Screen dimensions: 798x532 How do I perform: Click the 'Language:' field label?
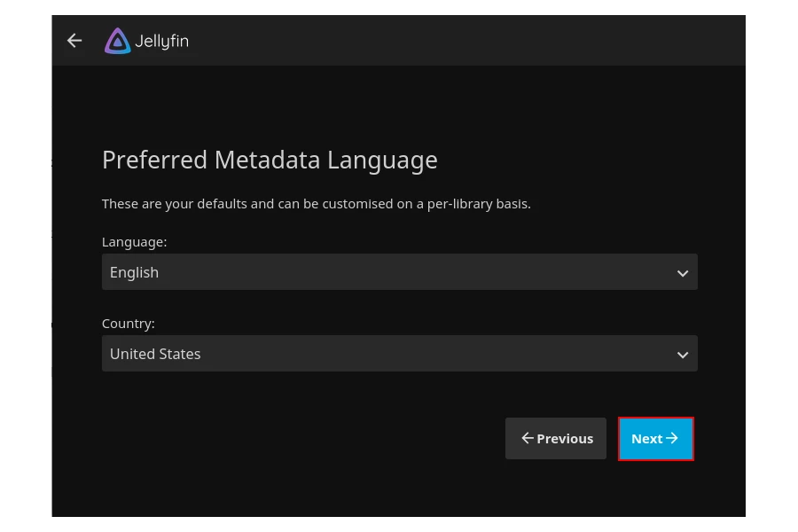click(x=134, y=242)
